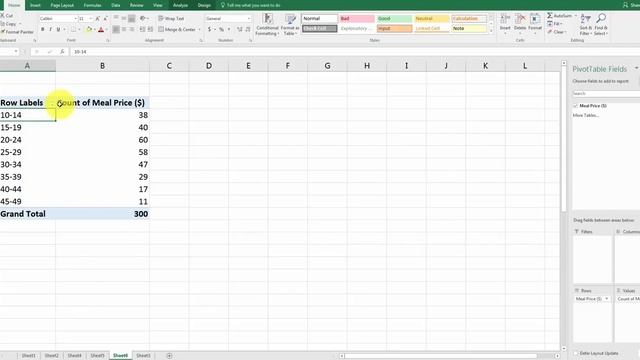Apply accounting dollar format
The image size is (640, 360).
209,29
